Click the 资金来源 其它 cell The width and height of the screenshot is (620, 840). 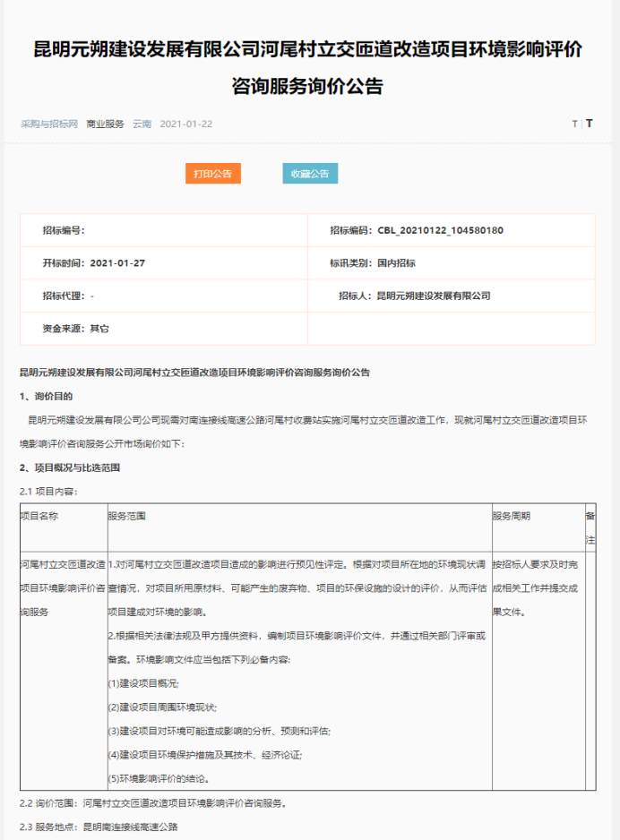pyautogui.click(x=75, y=329)
